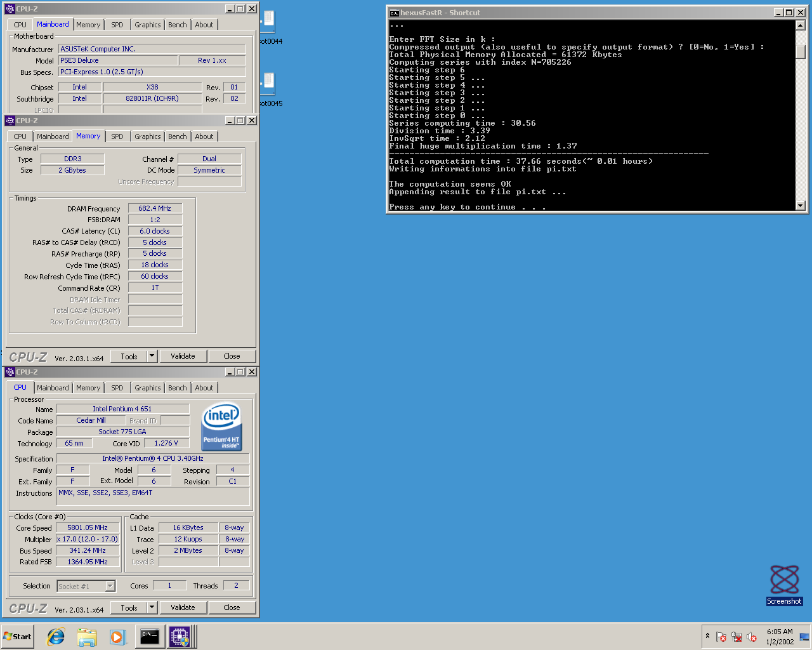The image size is (812, 650).
Task: Show hidden tray icons arrow
Action: click(x=707, y=636)
